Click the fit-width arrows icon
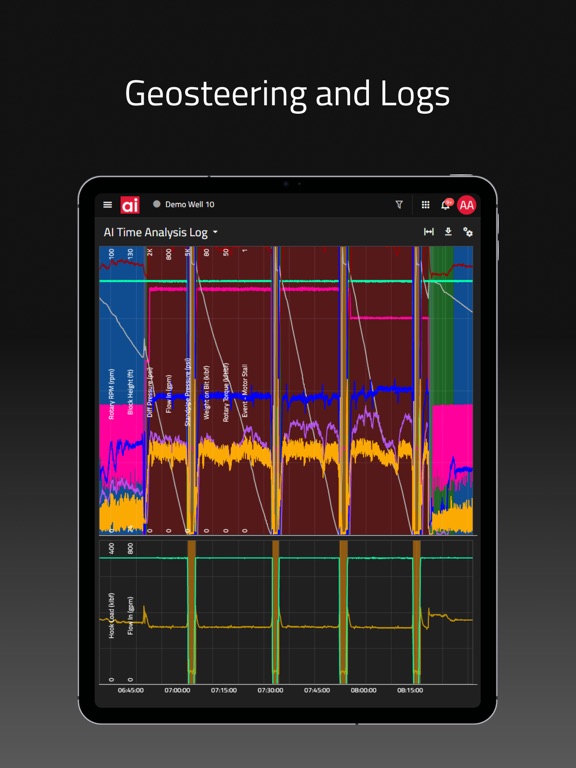 (429, 232)
